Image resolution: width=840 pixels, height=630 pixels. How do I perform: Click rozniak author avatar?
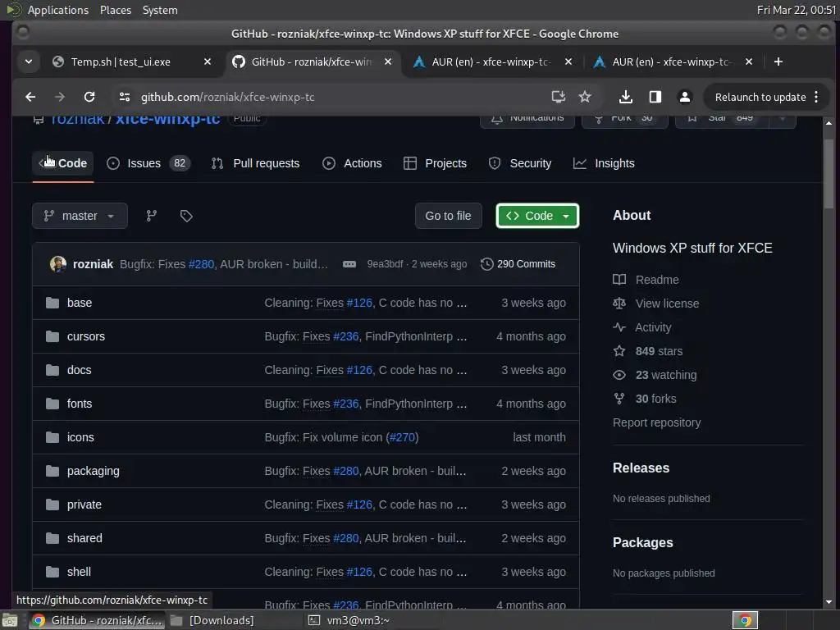[x=58, y=264]
